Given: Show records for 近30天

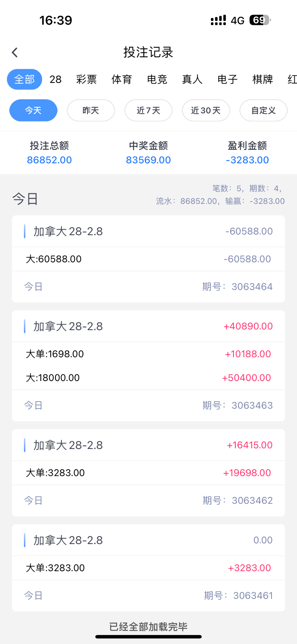Looking at the screenshot, I should pos(206,110).
